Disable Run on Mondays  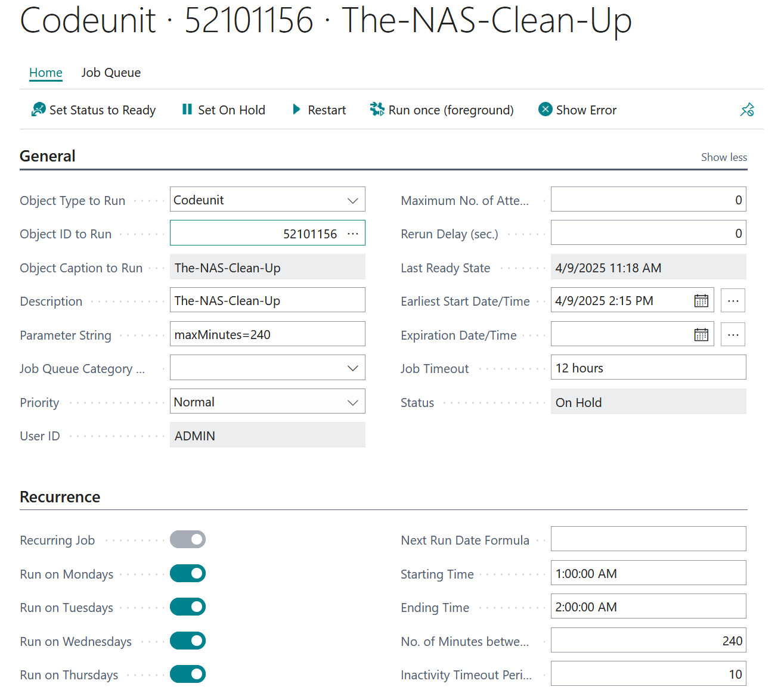(188, 574)
